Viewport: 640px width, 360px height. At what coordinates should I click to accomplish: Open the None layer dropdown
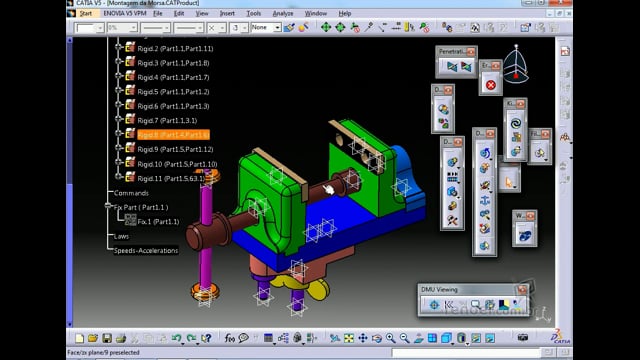coord(266,27)
